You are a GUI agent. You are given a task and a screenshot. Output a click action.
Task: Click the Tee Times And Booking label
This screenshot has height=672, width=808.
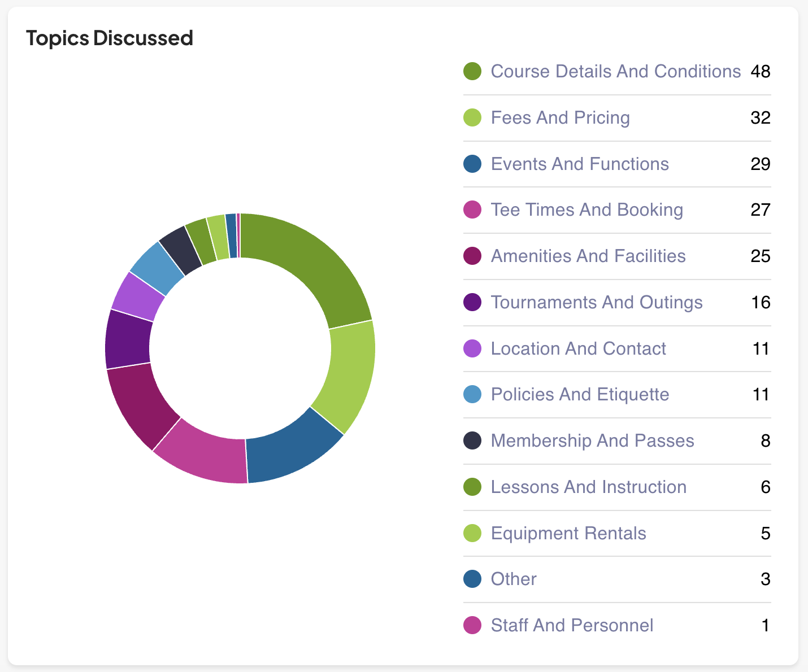587,210
